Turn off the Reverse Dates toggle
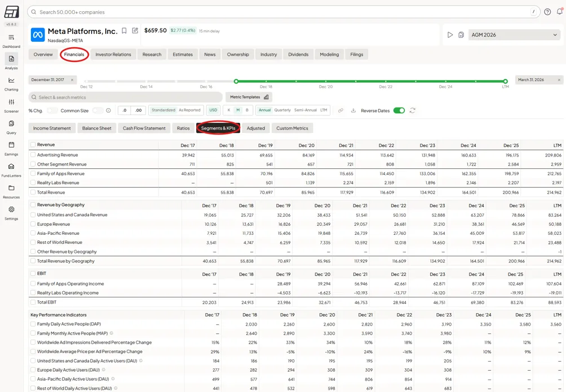 pos(399,110)
